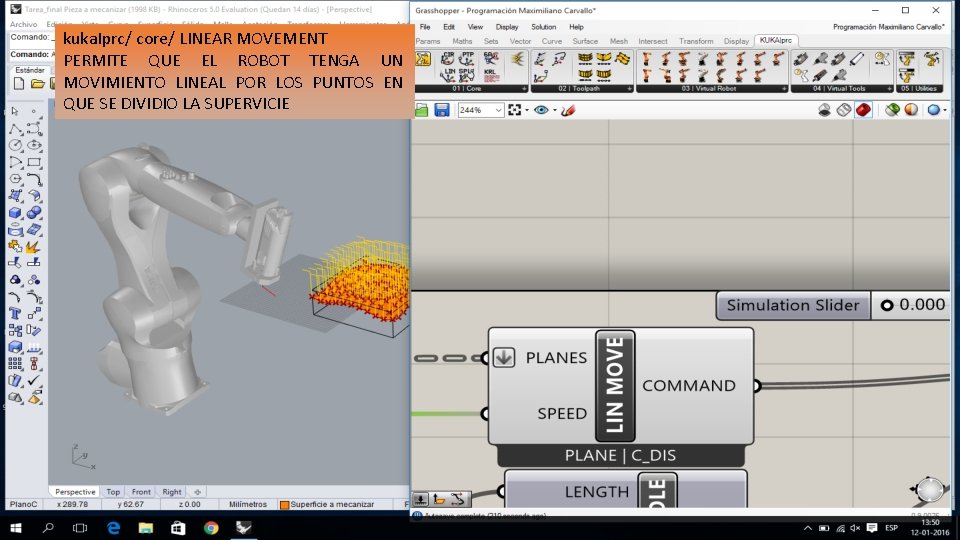Image resolution: width=960 pixels, height=540 pixels.
Task: Select the KUKA|prc Core main component
Action: [423, 59]
